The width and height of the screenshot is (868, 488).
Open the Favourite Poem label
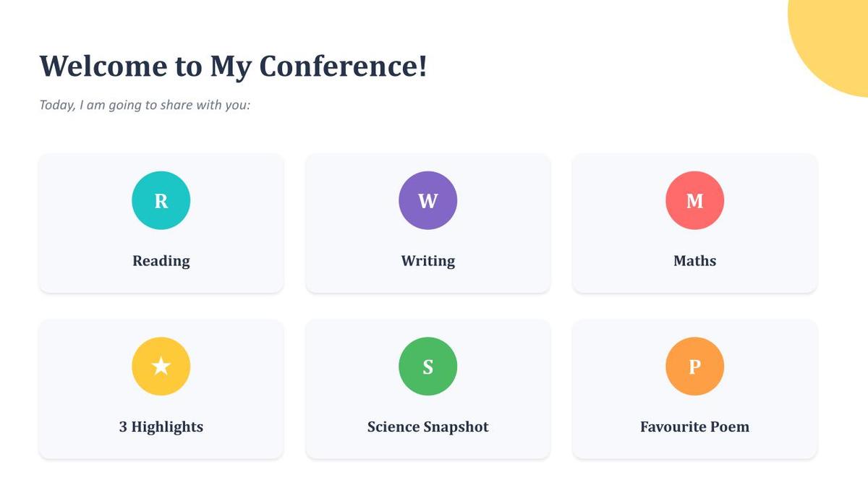point(694,427)
